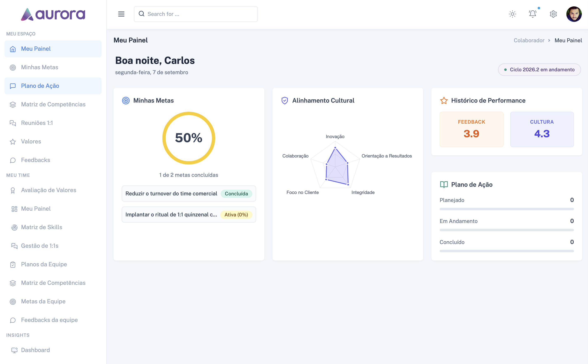The image size is (588, 364).
Task: Click the Dashboard monitor icon
Action: [x=14, y=350]
